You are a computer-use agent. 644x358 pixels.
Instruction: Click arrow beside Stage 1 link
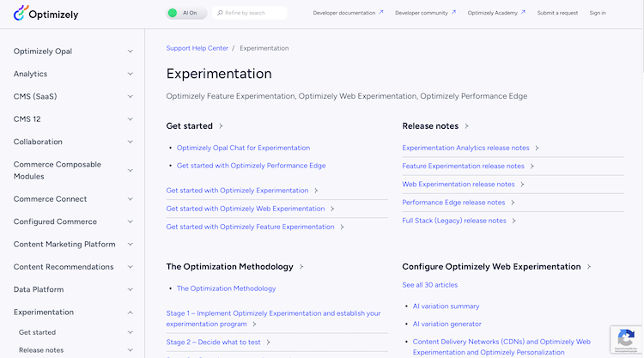[254, 325]
